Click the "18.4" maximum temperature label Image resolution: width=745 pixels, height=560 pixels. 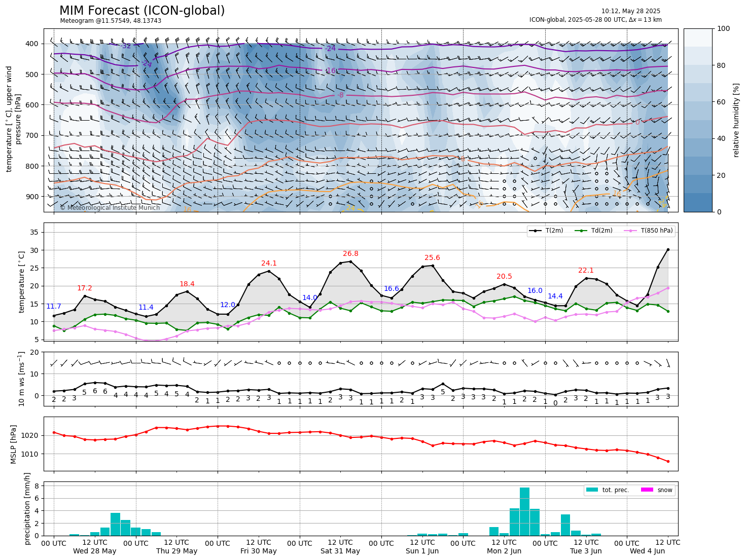pyautogui.click(x=187, y=284)
